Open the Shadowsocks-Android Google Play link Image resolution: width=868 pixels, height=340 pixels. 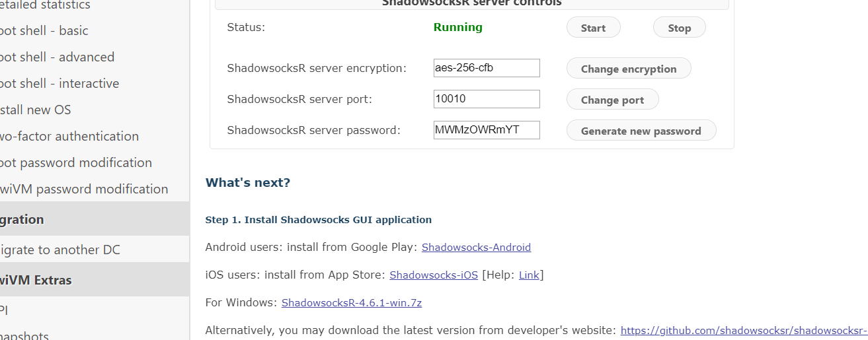[x=476, y=248]
